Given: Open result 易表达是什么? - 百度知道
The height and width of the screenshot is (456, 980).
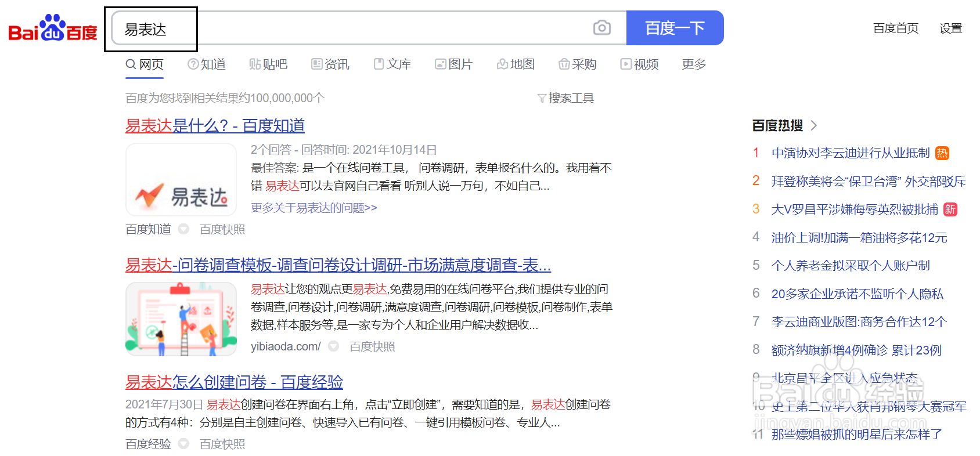Looking at the screenshot, I should click(215, 125).
